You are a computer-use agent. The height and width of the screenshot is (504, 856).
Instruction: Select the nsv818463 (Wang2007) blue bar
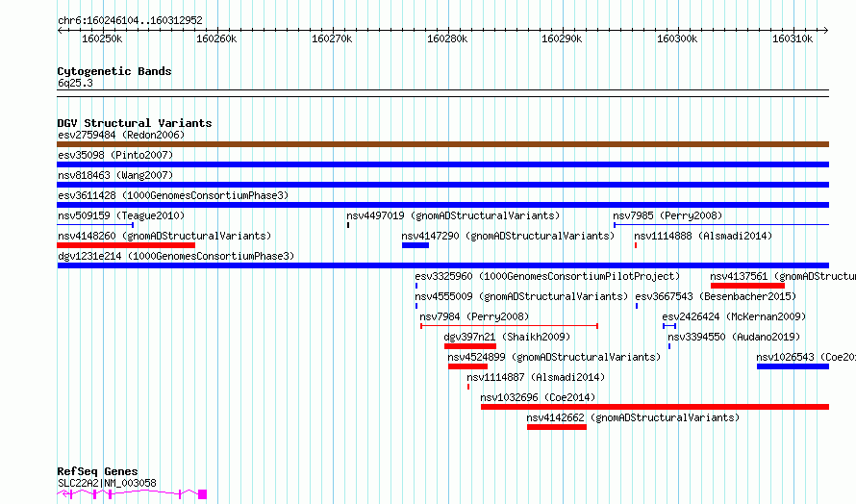442,185
